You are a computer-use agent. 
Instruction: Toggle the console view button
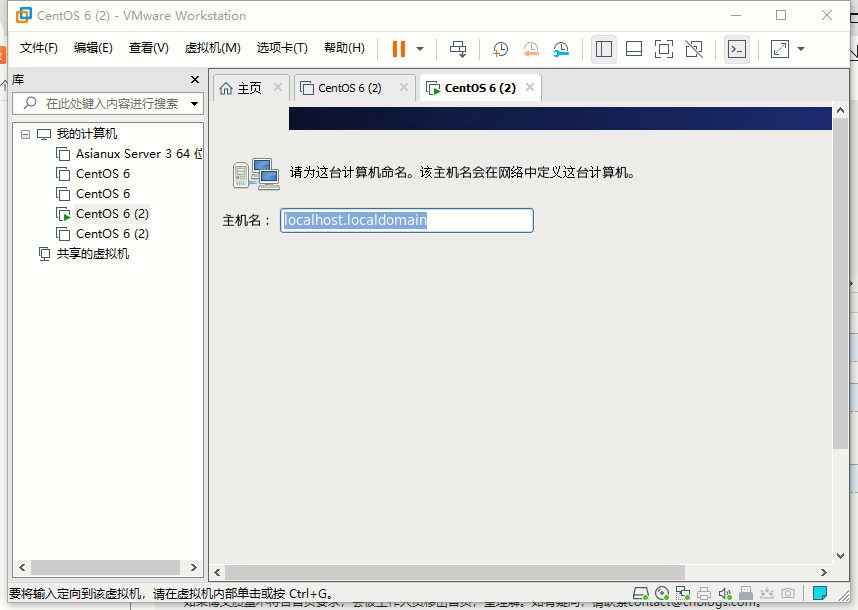tap(737, 49)
